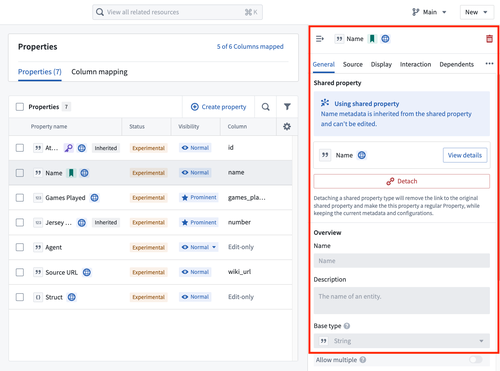Click the Normal visibility badge for Struct
500x371 pixels.
195,297
